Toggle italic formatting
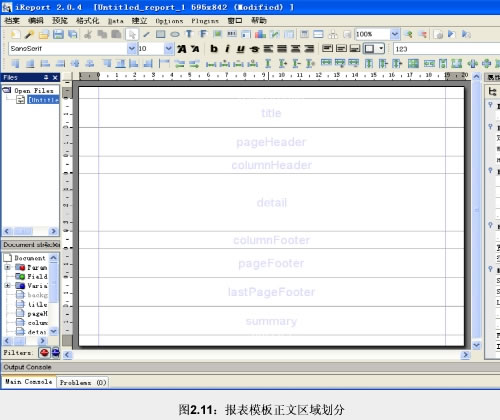Viewport: 500px width, 420px height. click(227, 49)
